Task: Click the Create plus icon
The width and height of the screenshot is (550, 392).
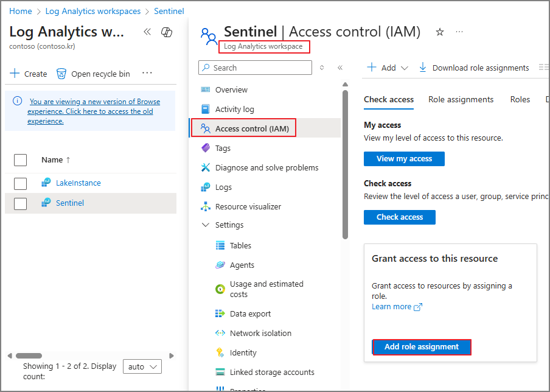Action: 15,73
